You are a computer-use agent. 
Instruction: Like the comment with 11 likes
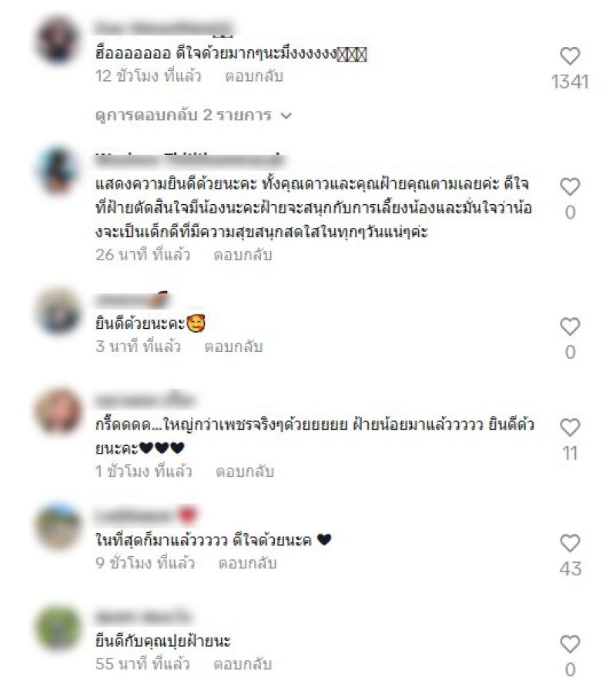point(570,427)
